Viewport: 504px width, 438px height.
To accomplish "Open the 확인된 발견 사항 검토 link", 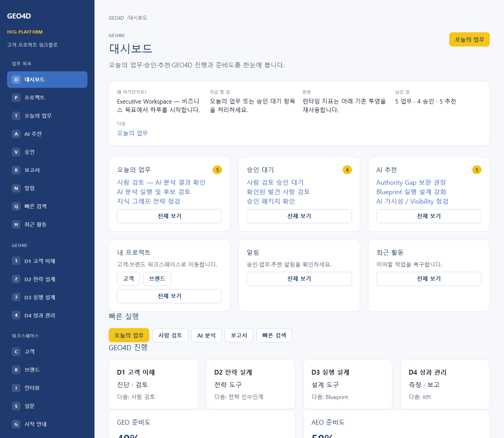I will click(x=278, y=192).
